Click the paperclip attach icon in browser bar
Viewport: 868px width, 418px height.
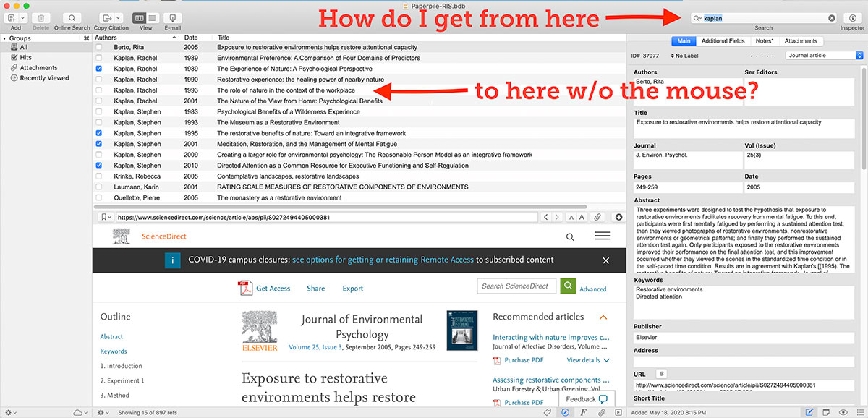[x=598, y=217]
